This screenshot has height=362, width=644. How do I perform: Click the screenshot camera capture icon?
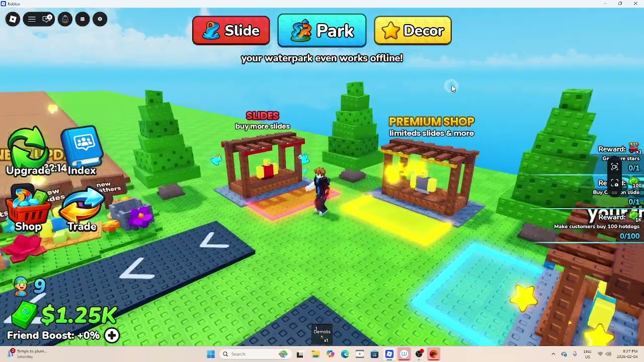tap(615, 183)
